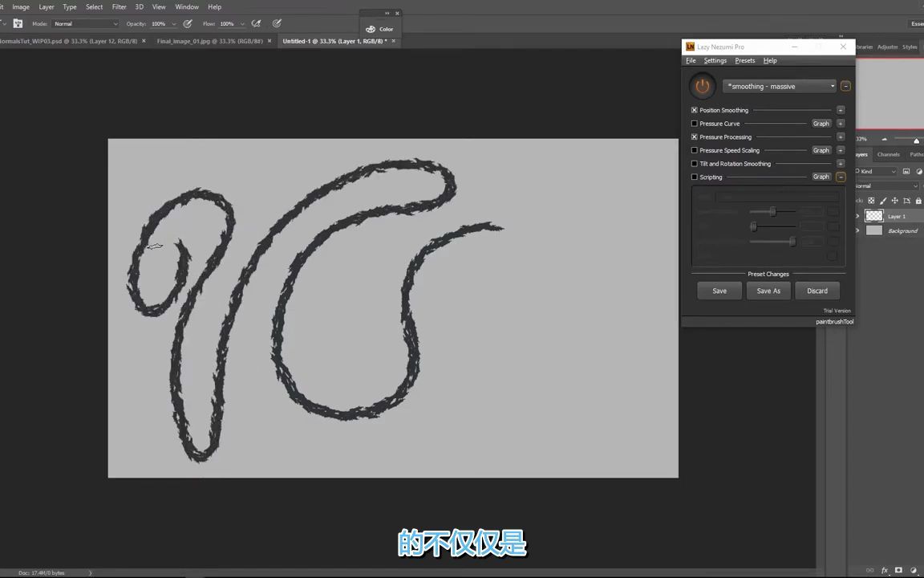This screenshot has height=578, width=924.
Task: Create a new layer
Action: pos(921,570)
